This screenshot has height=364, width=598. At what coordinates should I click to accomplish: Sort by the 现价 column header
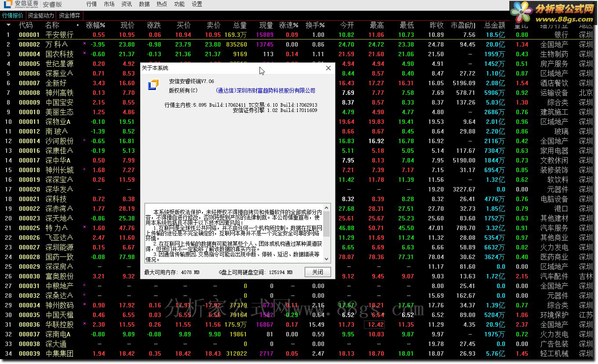click(x=127, y=25)
